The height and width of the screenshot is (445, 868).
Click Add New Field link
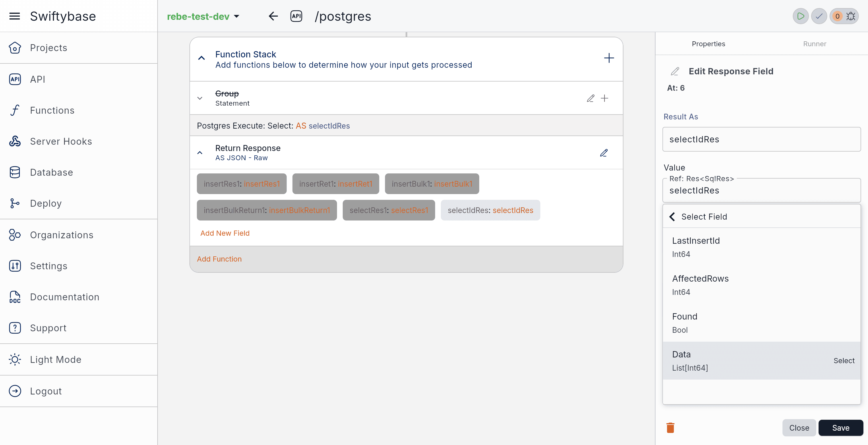point(225,233)
